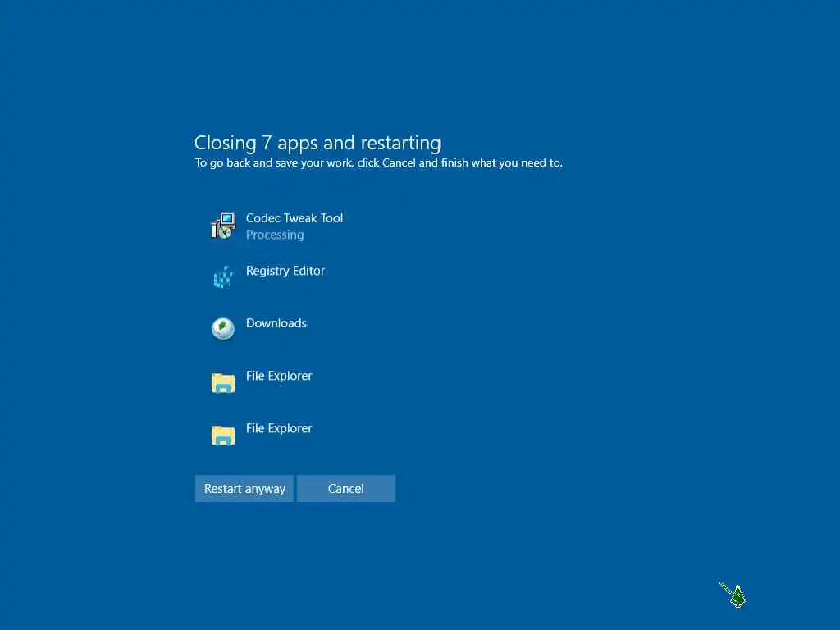This screenshot has width=840, height=630.
Task: Click the 'To go back and save your work' message
Action: pyautogui.click(x=378, y=163)
